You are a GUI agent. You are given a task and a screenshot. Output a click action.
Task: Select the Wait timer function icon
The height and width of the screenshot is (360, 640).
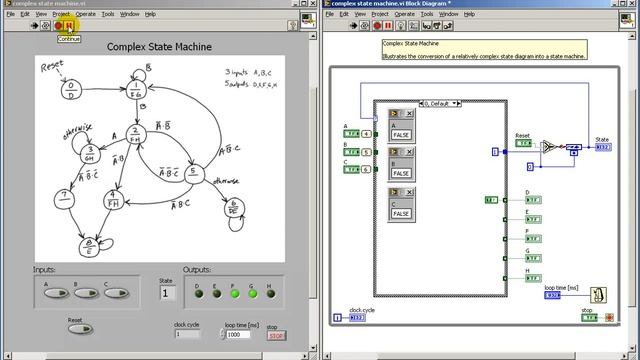tap(598, 295)
